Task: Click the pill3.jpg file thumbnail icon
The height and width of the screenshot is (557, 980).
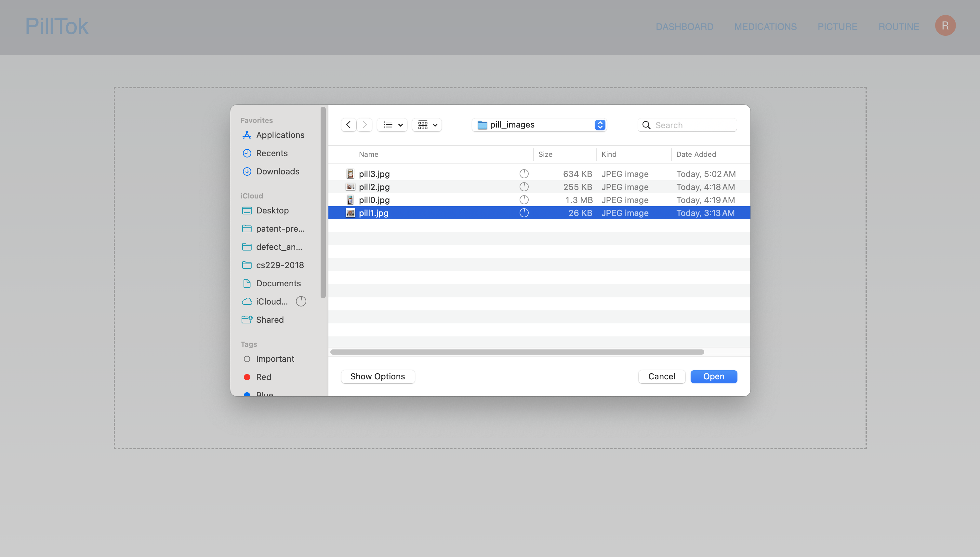Action: (x=350, y=174)
